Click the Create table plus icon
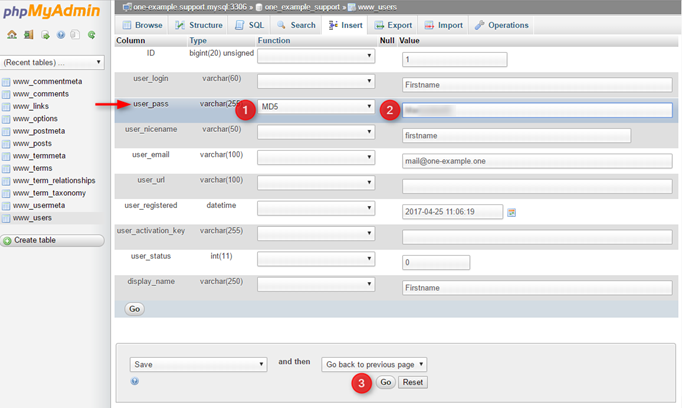Viewport: 682px width, 408px height. [x=7, y=241]
